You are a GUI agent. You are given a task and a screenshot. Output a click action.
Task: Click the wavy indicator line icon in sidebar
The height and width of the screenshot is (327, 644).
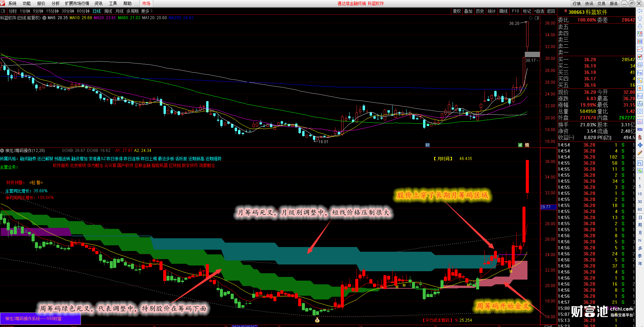click(x=640, y=122)
